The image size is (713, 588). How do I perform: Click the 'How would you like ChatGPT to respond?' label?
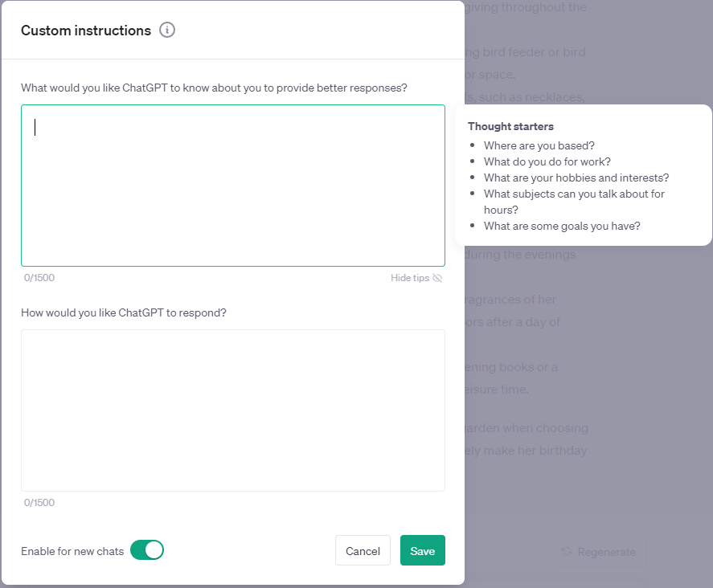click(124, 312)
